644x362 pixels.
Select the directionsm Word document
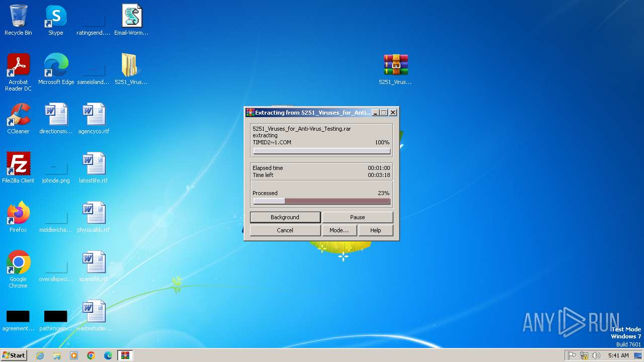coord(56,119)
